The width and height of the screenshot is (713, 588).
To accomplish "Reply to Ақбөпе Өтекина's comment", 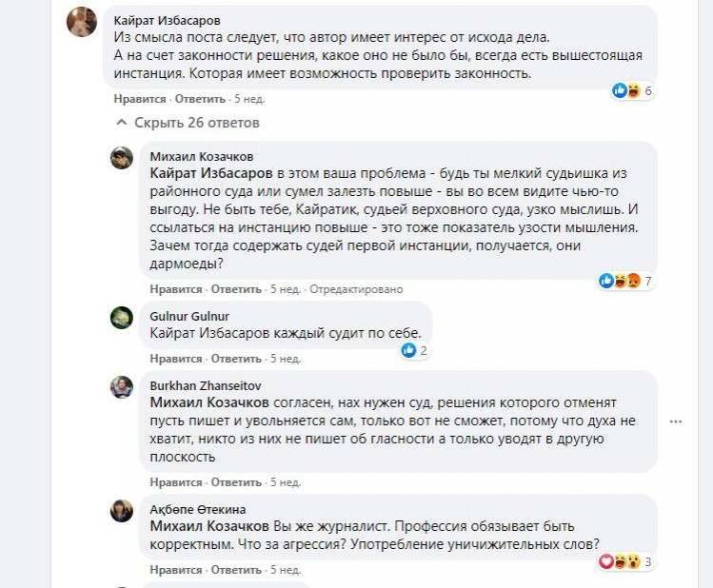I will (235, 569).
